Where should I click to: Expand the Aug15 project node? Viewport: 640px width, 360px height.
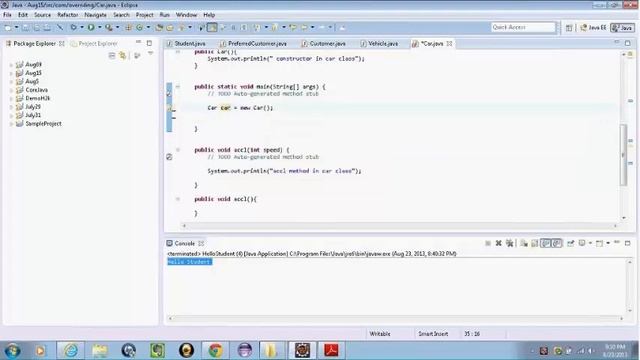click(11, 73)
